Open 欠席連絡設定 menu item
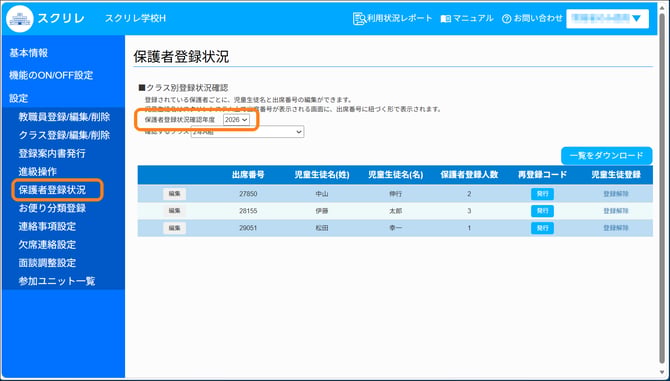 point(47,245)
